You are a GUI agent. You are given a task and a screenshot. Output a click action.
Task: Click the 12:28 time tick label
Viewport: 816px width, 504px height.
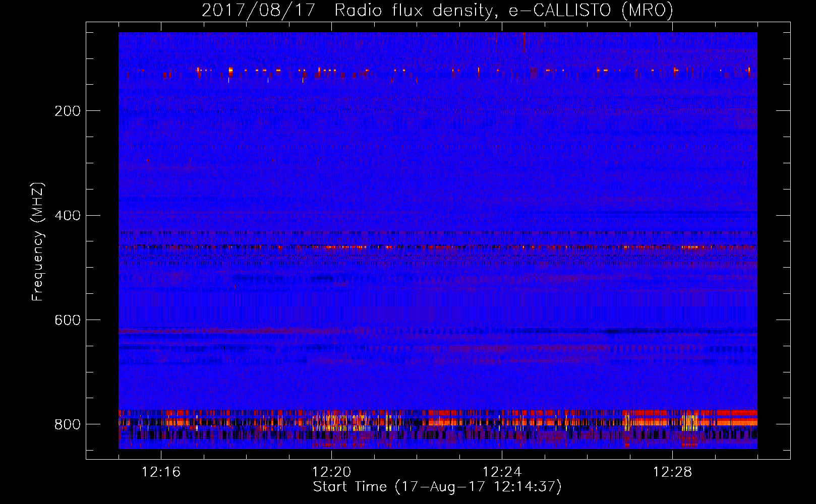click(x=672, y=472)
